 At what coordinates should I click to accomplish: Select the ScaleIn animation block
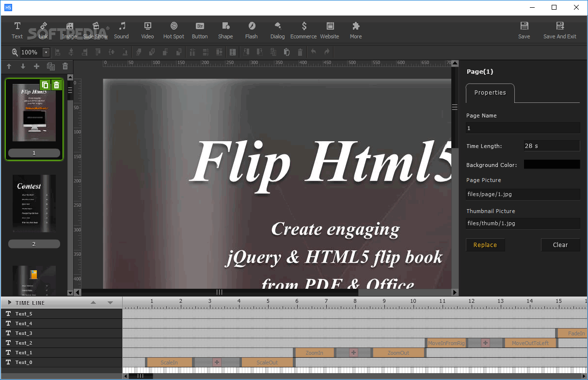pyautogui.click(x=169, y=363)
